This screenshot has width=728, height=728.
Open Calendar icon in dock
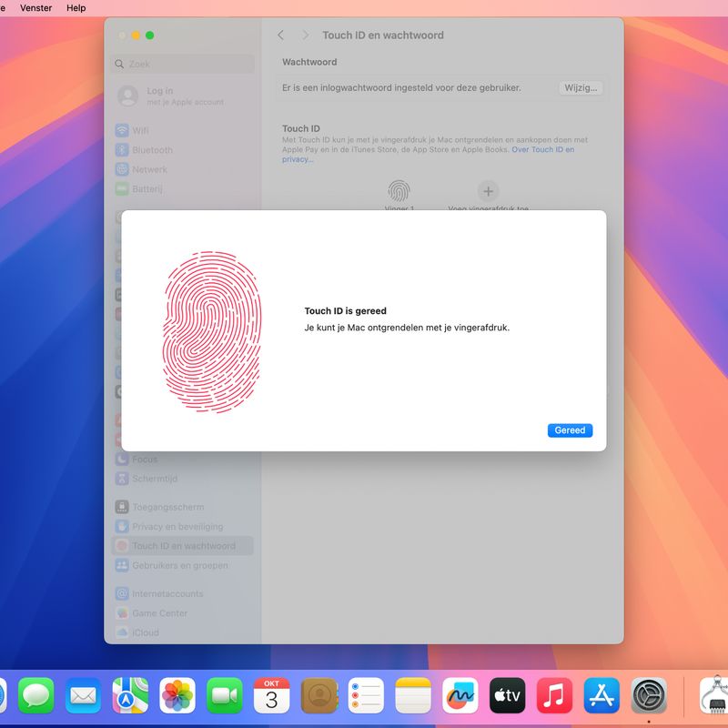point(271,696)
